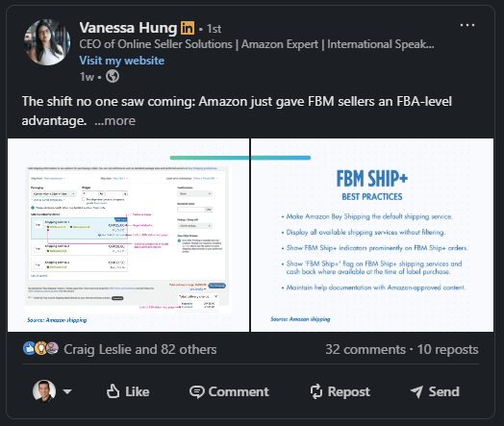Open Vanessa Hung's profile photo
This screenshot has height=426, width=504.
pyautogui.click(x=47, y=42)
